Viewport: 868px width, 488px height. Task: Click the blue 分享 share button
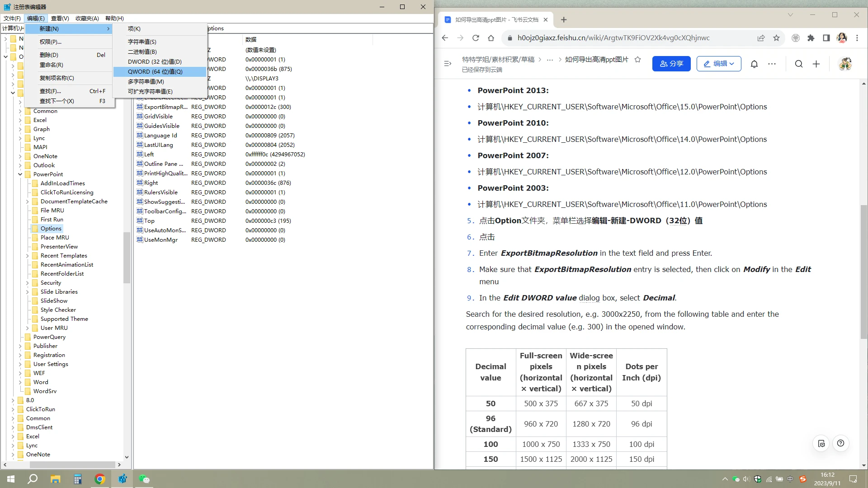671,64
